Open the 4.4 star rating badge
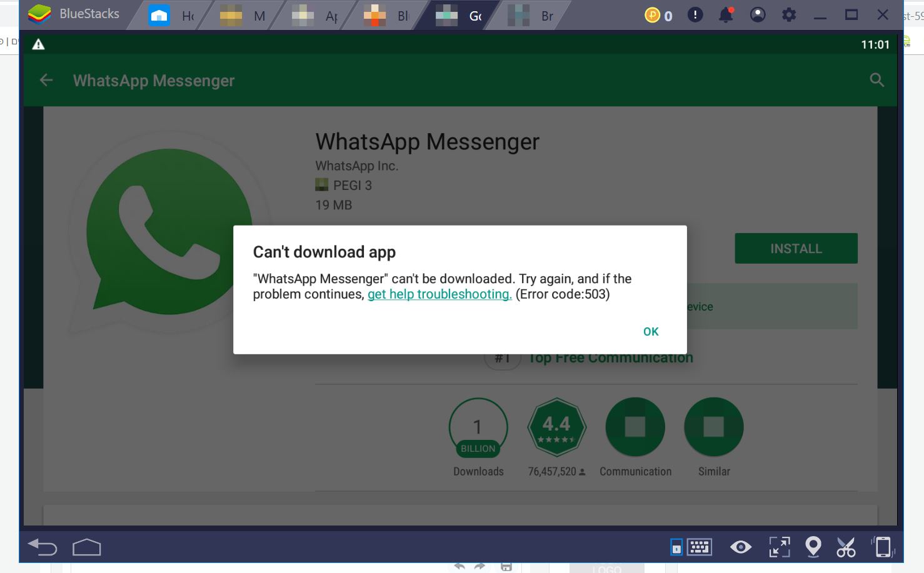 [556, 427]
